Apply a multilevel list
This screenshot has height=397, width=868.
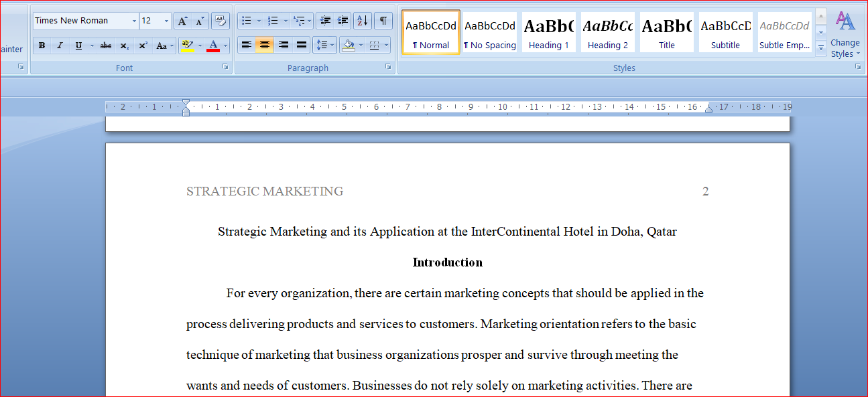coord(302,21)
